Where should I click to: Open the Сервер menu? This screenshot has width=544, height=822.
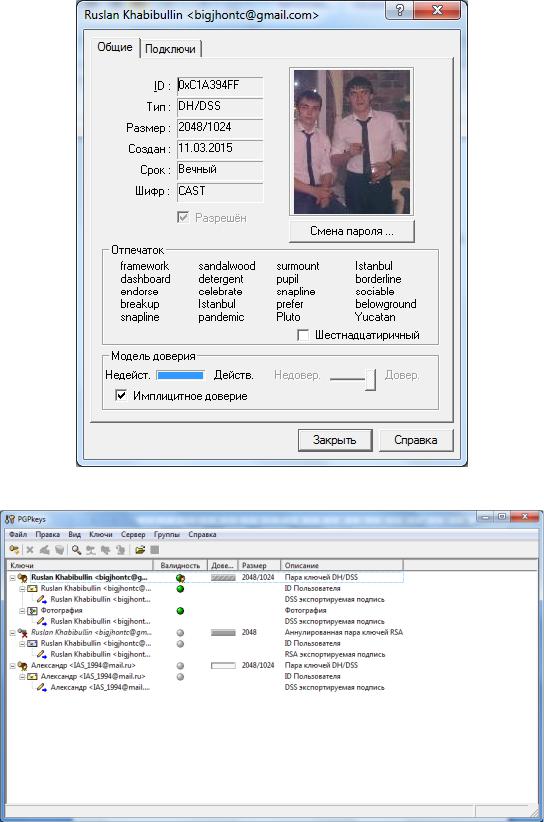point(133,535)
